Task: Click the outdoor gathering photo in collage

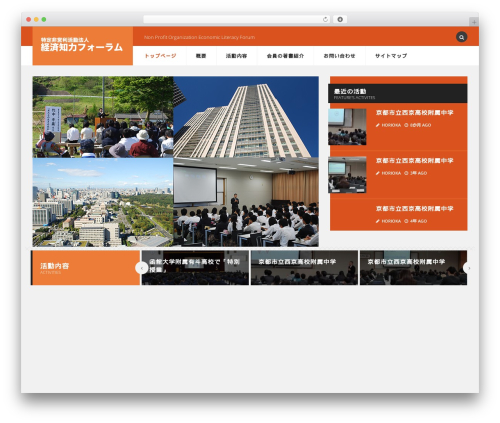Action: click(103, 117)
